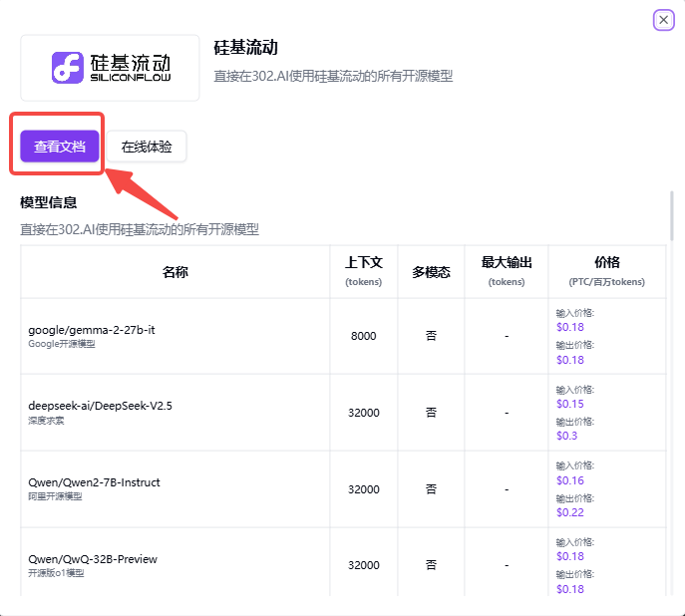This screenshot has height=616, width=685.
Task: Click the gemma input price $0.18
Action: 570,327
